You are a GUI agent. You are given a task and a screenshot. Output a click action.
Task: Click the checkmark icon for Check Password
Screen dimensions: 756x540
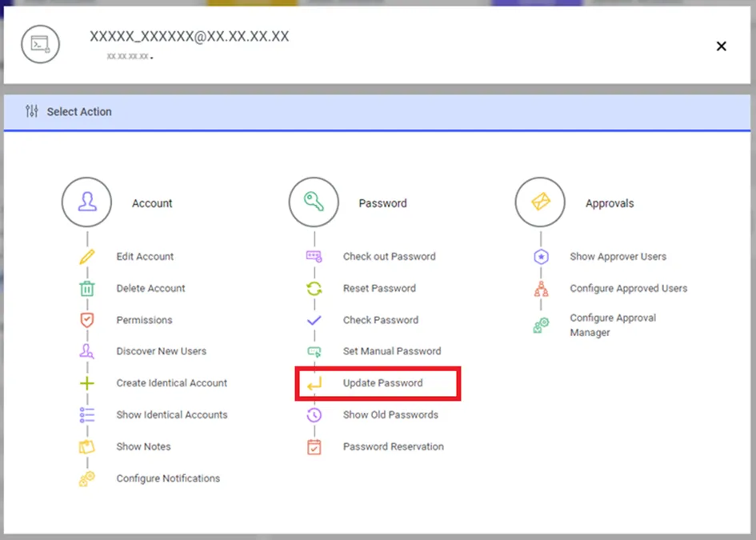click(314, 320)
